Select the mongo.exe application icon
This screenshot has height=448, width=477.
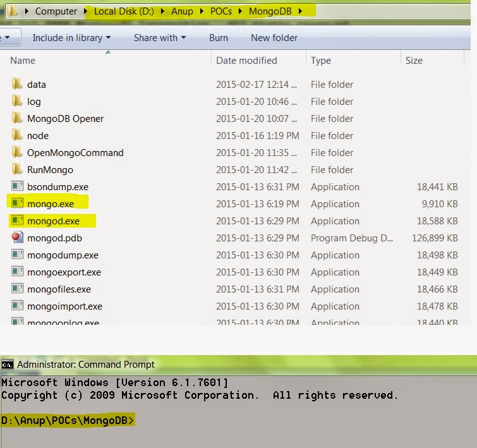pos(17,203)
